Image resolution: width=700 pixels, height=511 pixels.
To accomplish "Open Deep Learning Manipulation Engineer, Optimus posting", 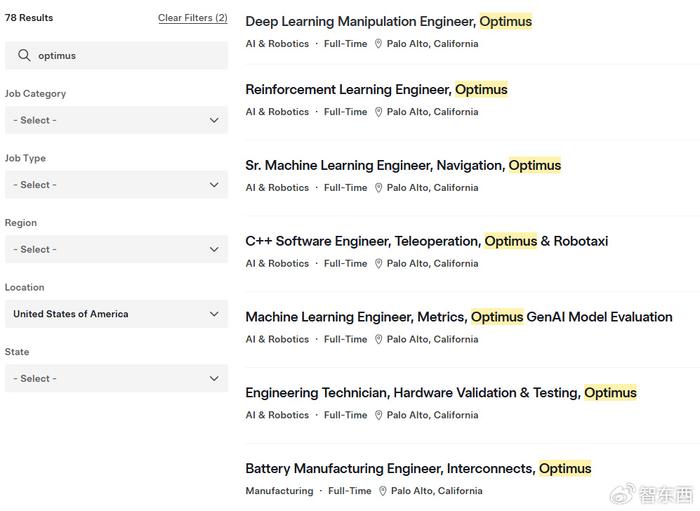I will (388, 21).
